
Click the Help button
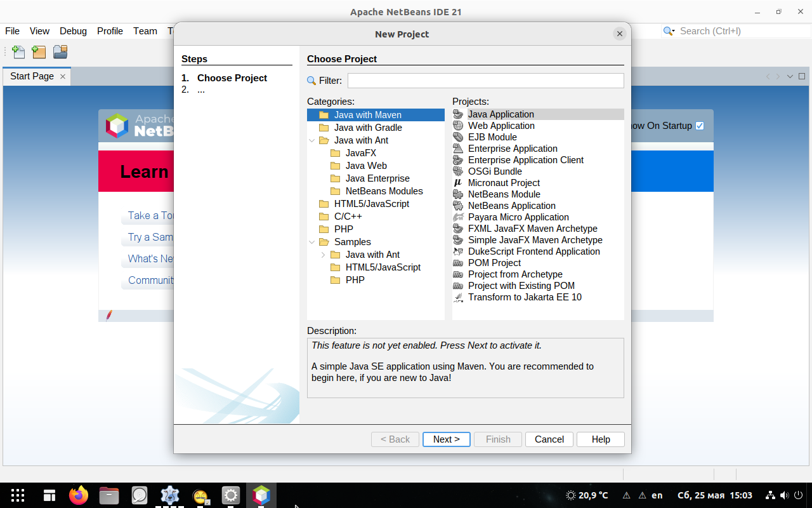pos(601,439)
